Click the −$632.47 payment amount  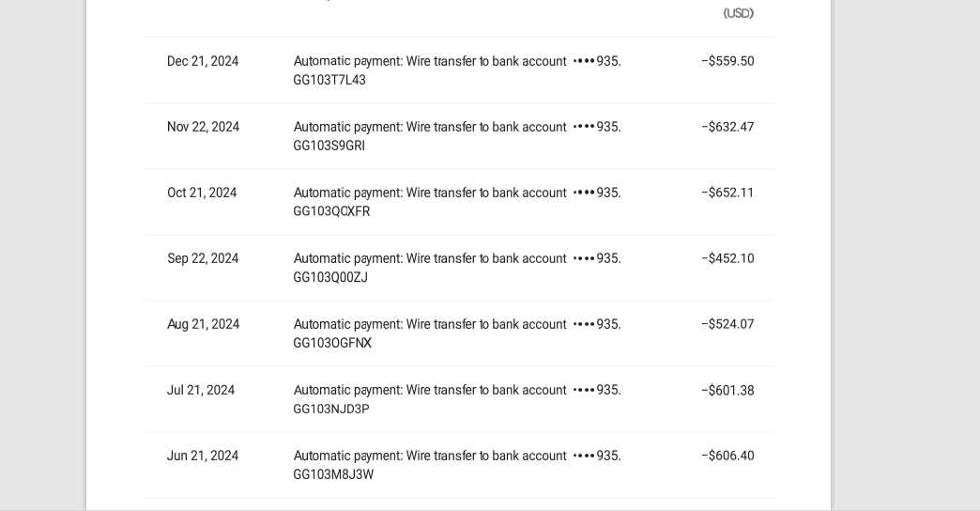point(727,127)
